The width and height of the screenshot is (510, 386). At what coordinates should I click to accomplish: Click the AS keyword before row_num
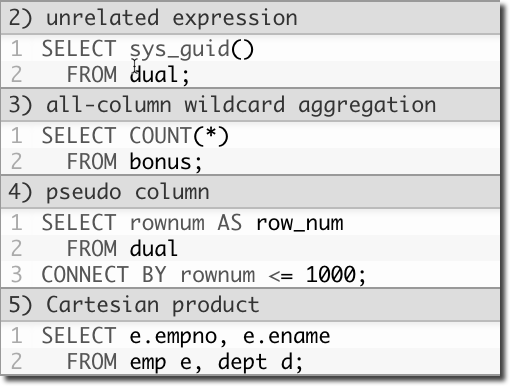click(x=229, y=223)
